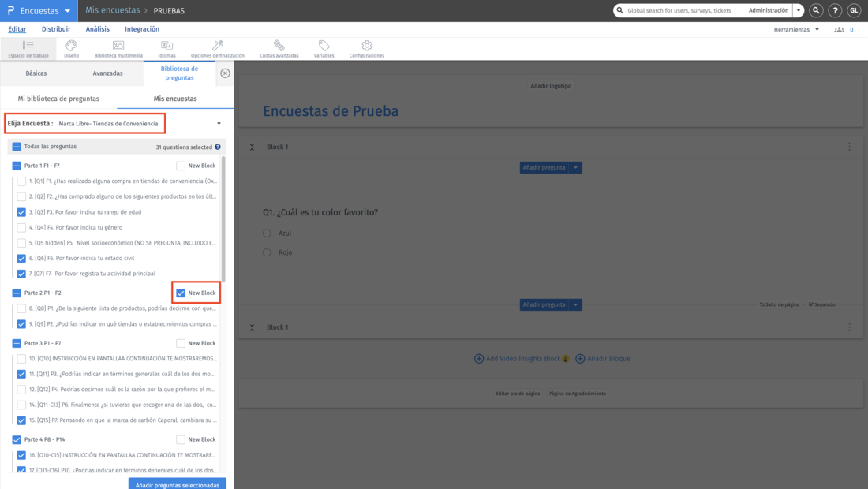This screenshot has height=489, width=868.
Task: Click the info icon beside questions selected
Action: (x=218, y=147)
